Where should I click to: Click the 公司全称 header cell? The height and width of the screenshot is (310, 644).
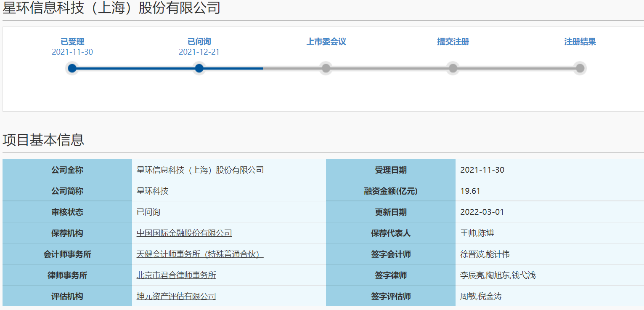tap(67, 170)
